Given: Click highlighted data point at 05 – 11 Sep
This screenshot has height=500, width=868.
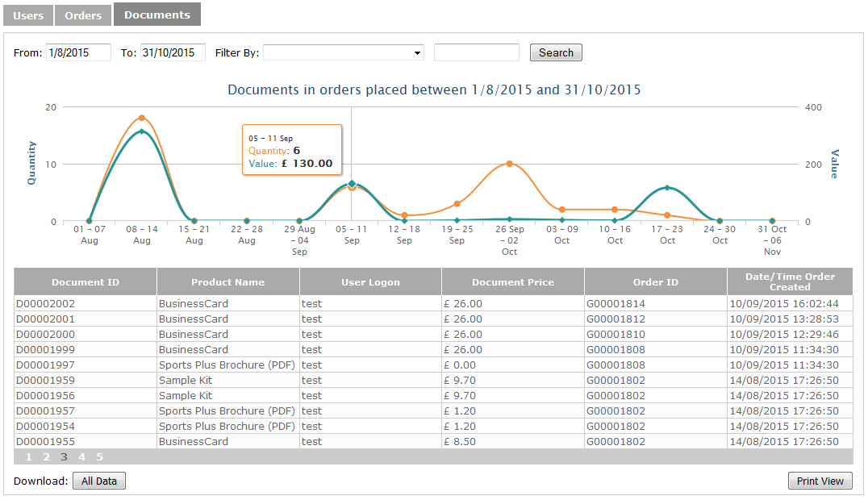Looking at the screenshot, I should pos(352,185).
